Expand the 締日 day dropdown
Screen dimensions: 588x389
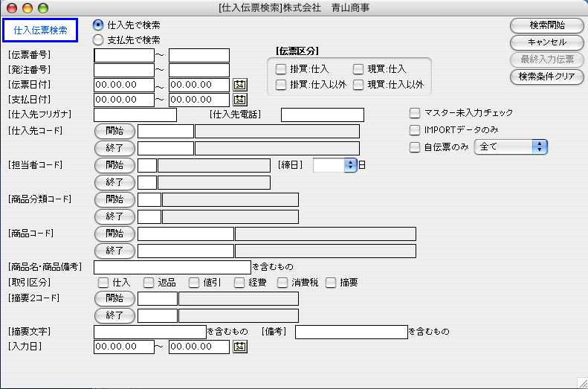point(350,165)
